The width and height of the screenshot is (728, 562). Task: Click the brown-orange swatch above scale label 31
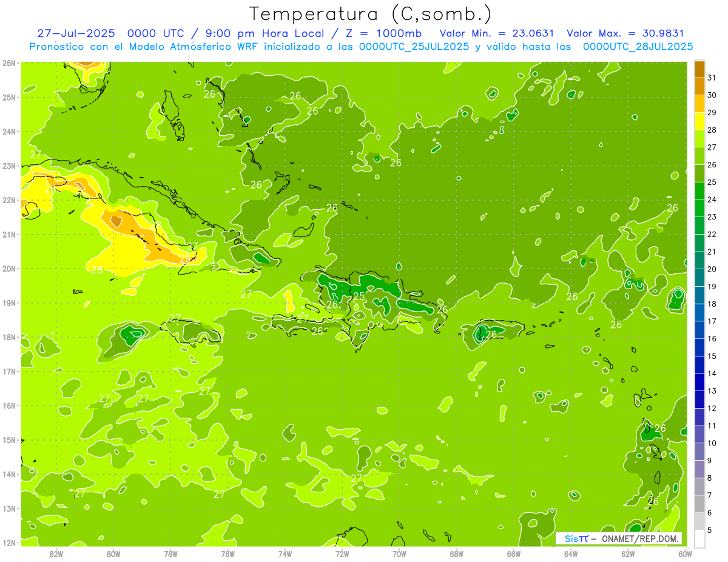pos(699,70)
